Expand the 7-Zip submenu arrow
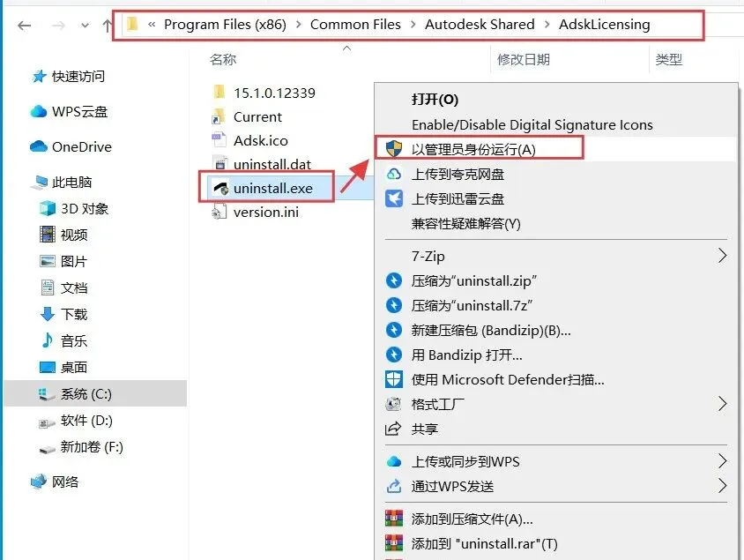This screenshot has width=744, height=560. point(722,256)
